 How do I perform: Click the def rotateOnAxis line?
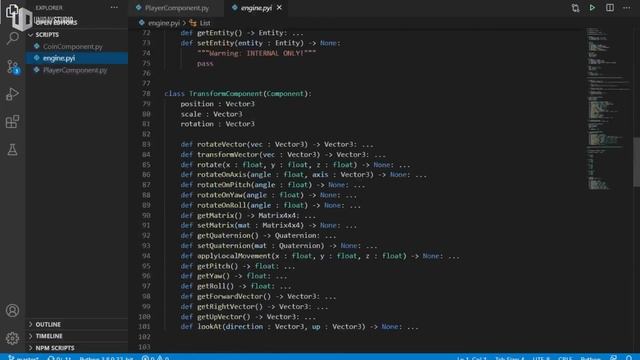304,175
